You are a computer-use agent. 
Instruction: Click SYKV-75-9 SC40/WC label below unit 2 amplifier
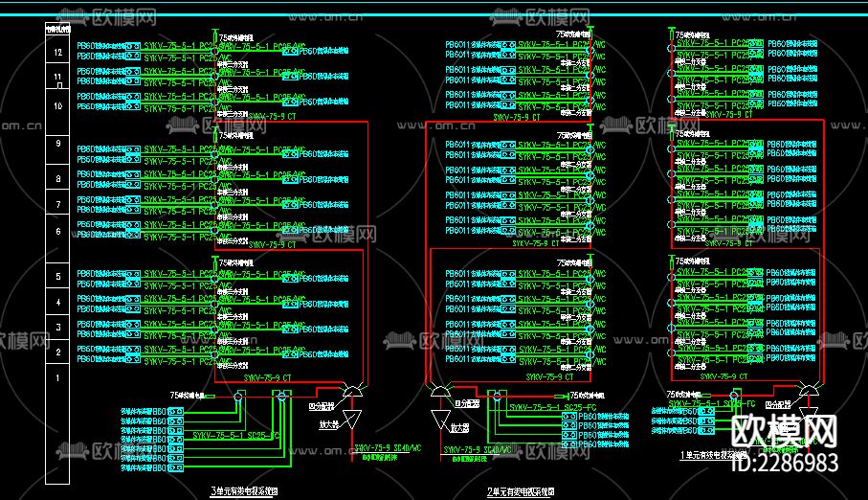[x=479, y=449]
